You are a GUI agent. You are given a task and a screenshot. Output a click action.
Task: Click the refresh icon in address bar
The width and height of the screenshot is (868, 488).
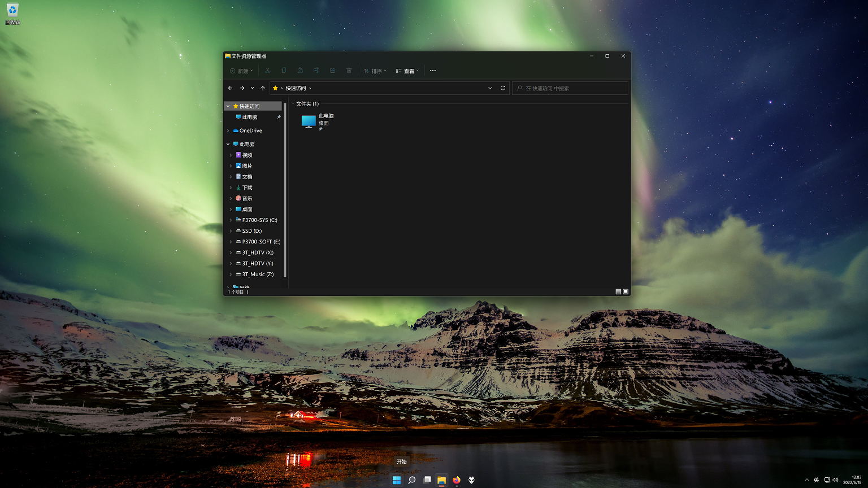tap(502, 88)
